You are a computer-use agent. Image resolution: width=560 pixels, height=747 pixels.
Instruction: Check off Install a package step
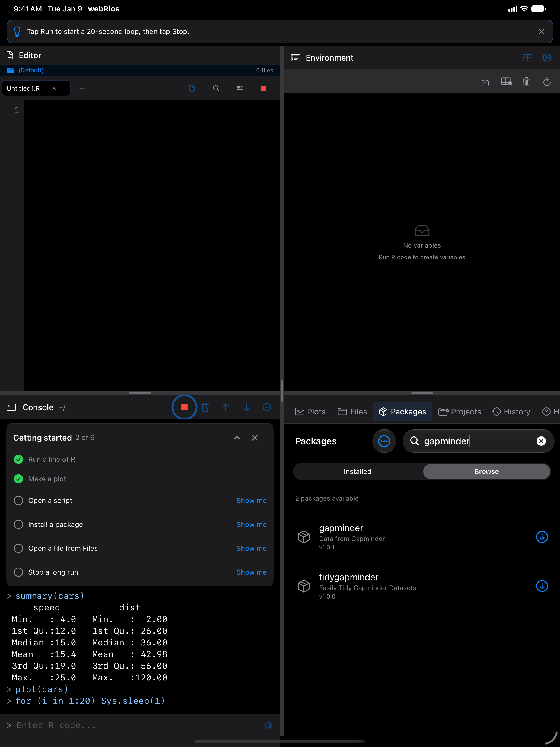tap(18, 524)
